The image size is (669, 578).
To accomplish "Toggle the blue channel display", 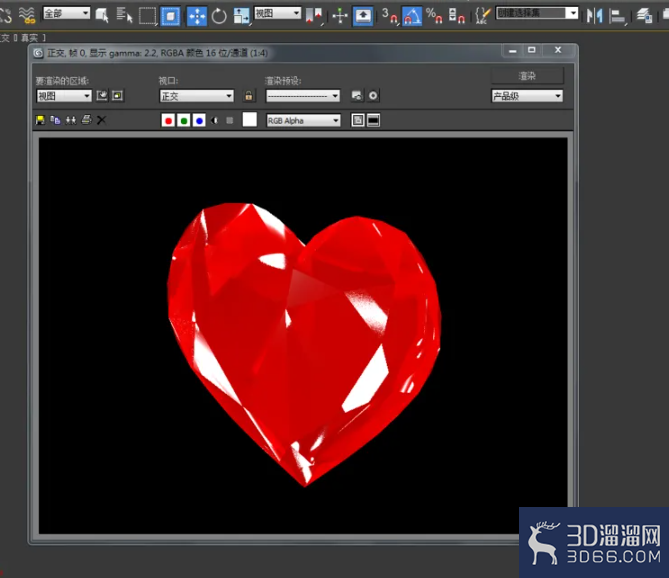I will (x=199, y=121).
